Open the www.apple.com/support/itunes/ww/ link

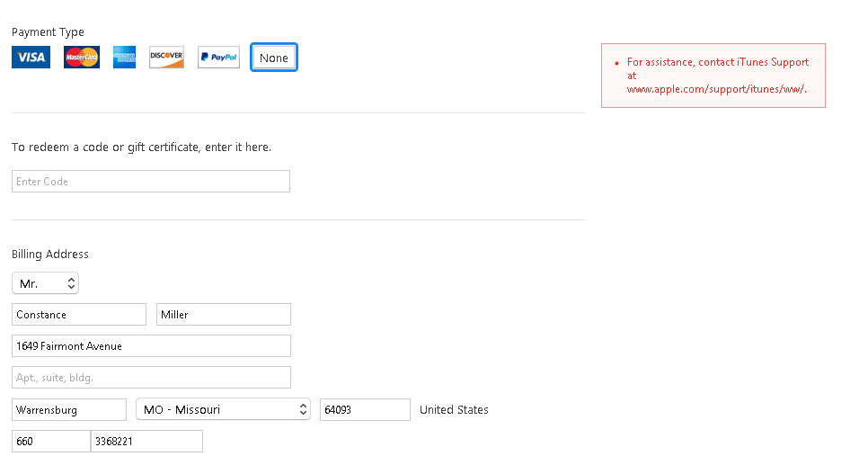tap(716, 89)
